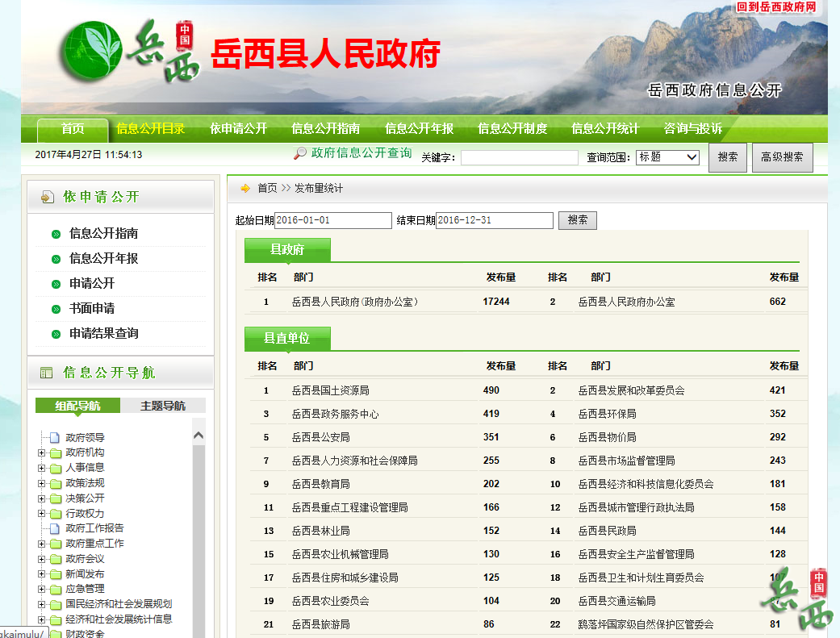Click the 起始日期 date input field
The image size is (840, 638).
[x=332, y=220]
